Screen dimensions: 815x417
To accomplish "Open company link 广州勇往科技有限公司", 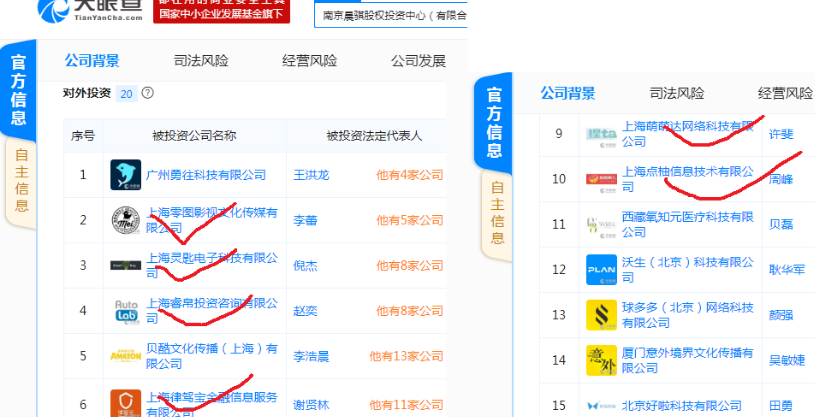I will tap(206, 175).
